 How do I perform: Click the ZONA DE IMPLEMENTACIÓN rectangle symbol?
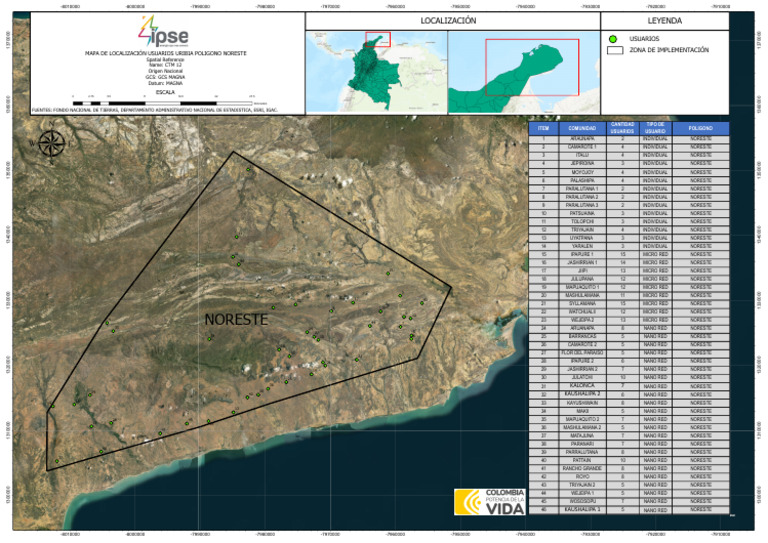pos(615,50)
